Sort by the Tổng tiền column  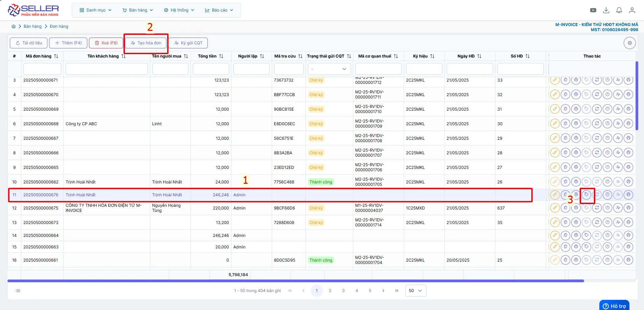(x=221, y=56)
